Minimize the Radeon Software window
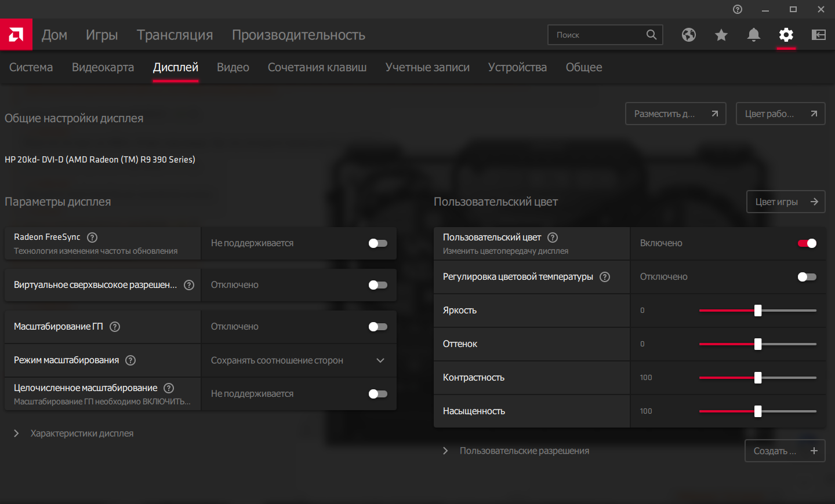Image resolution: width=835 pixels, height=504 pixels. click(x=765, y=9)
